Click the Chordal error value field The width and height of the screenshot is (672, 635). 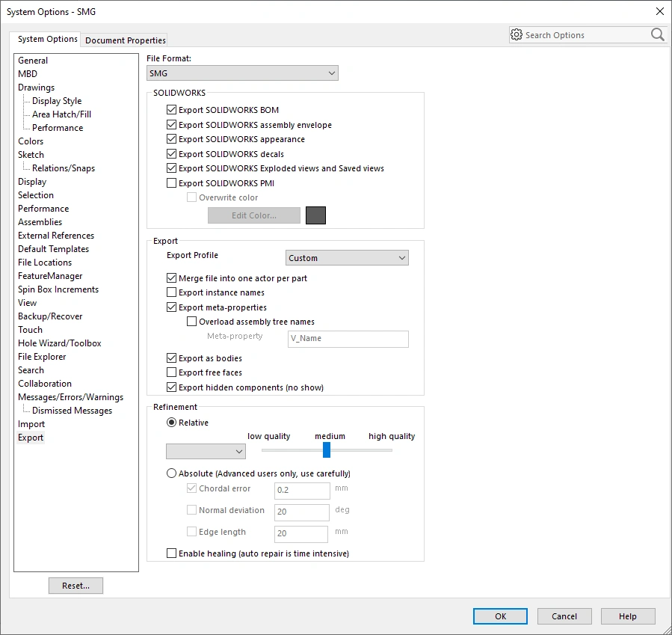(x=302, y=491)
